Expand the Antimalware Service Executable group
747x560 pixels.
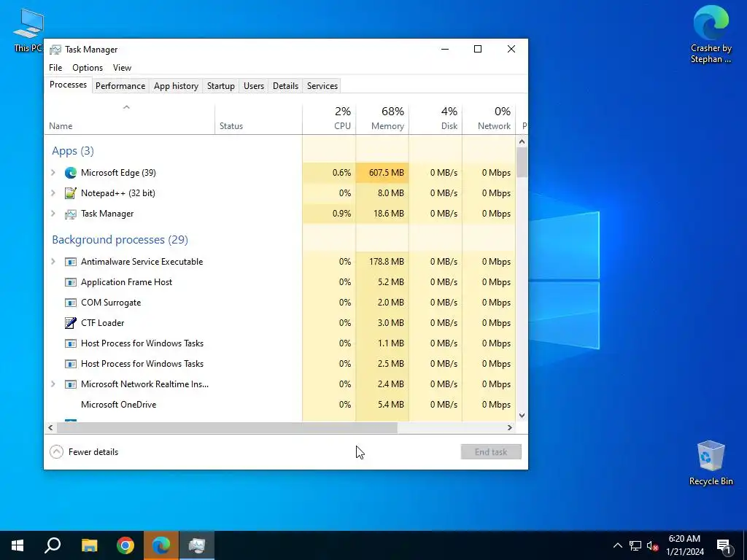[x=53, y=262]
